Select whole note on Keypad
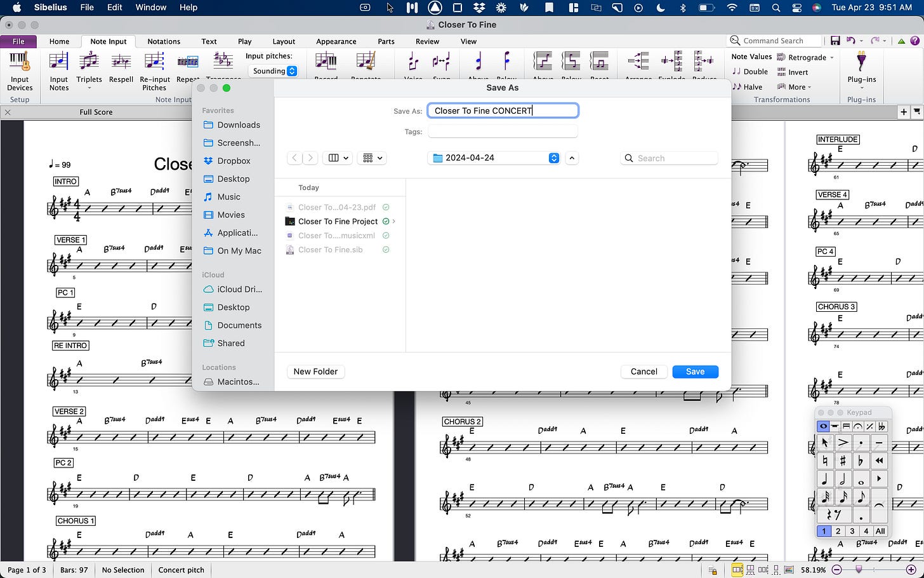 coord(861,479)
